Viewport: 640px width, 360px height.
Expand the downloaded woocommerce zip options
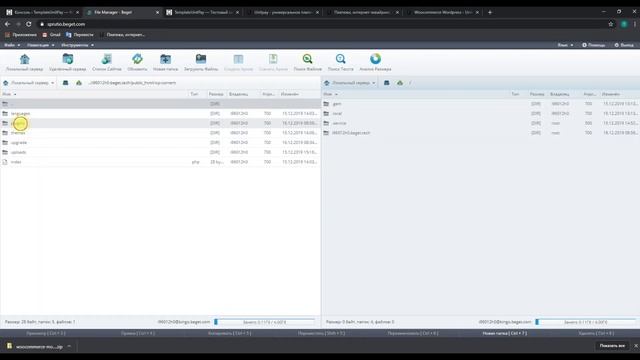coord(69,347)
